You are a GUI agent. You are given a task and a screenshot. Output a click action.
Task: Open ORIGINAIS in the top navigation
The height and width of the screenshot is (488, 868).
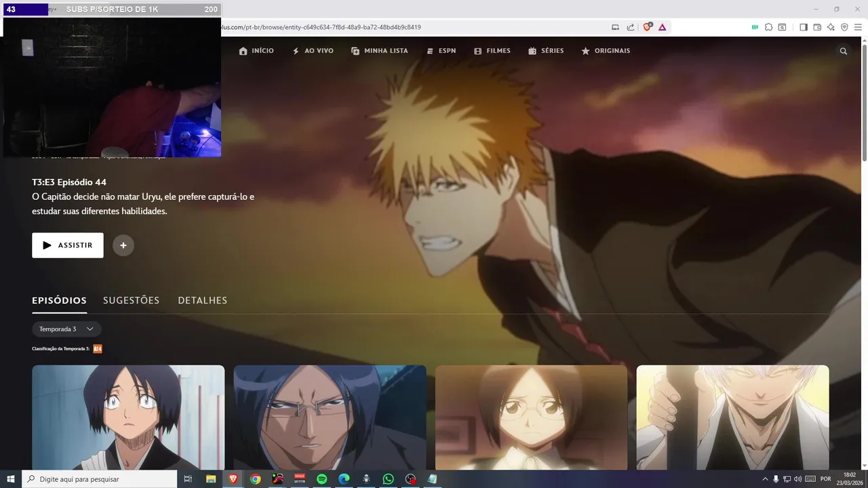point(606,51)
